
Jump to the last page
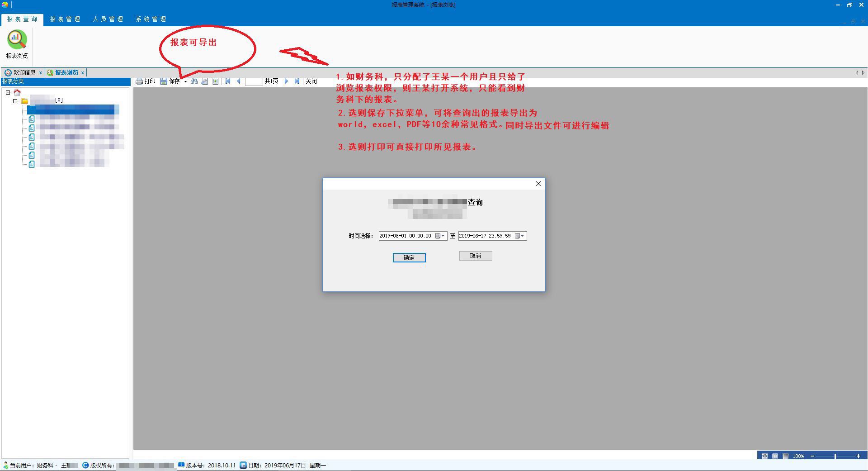[297, 81]
